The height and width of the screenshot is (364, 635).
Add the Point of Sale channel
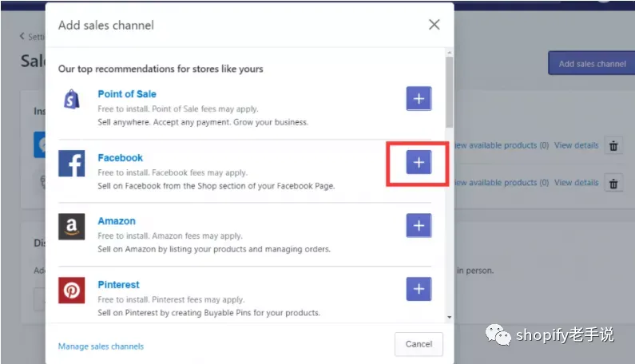419,98
